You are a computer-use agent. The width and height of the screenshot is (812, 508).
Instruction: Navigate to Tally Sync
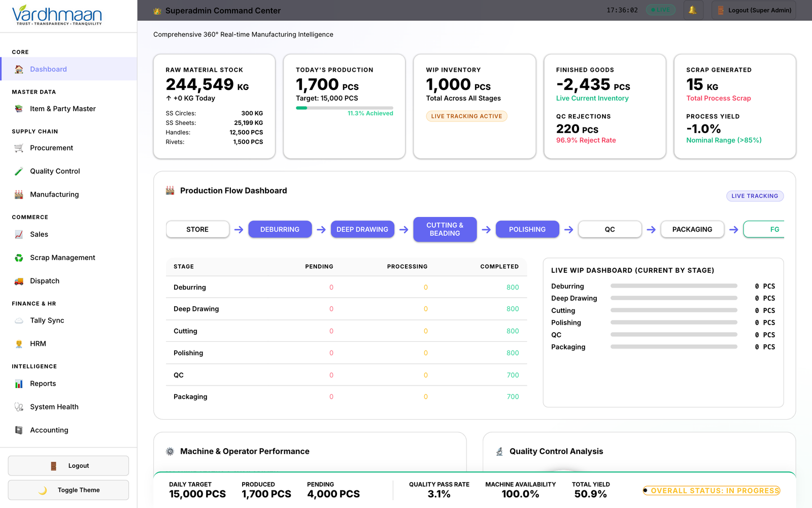[x=69, y=321]
